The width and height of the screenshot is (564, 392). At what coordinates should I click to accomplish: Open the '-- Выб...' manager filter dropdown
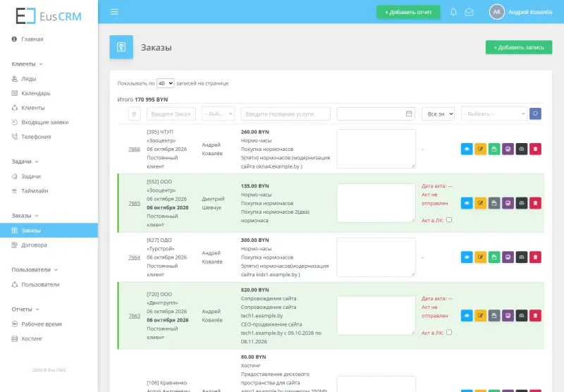point(219,114)
